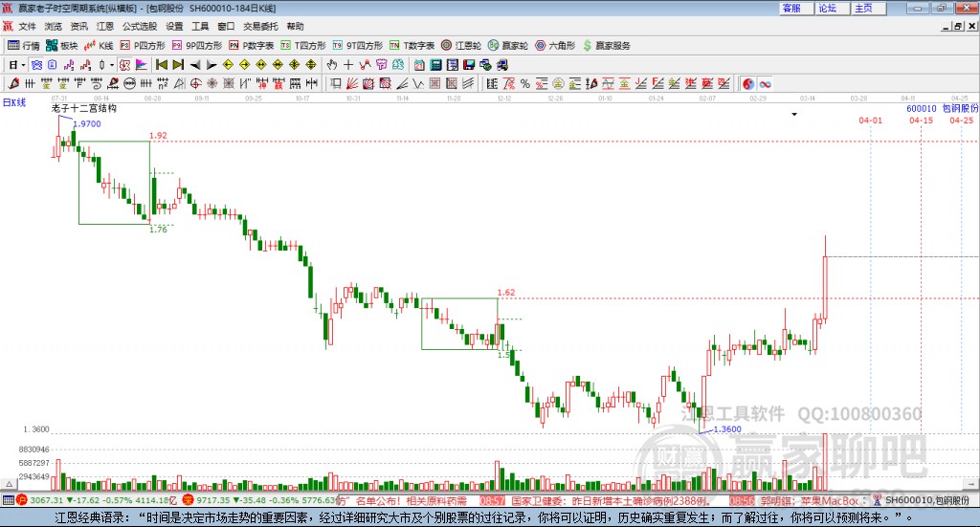The height and width of the screenshot is (527, 980).
Task: Open the 文件 menu
Action: (x=27, y=26)
